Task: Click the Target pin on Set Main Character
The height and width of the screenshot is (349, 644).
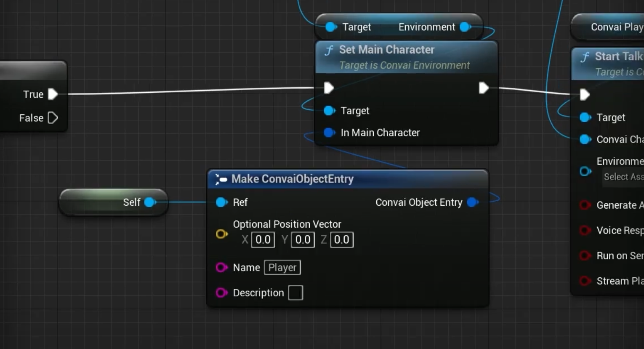Action: point(329,110)
